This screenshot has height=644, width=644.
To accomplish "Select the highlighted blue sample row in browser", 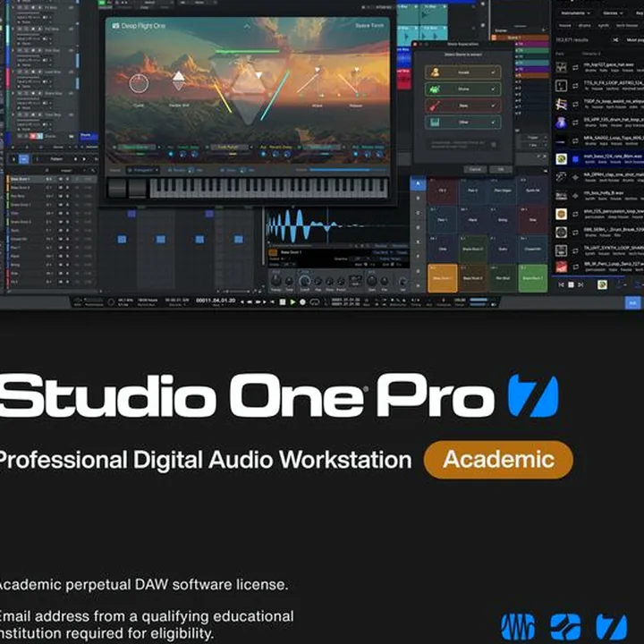I will point(599,158).
